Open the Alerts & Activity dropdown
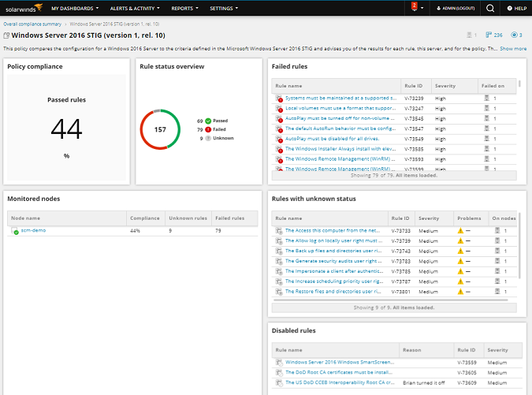Viewport: 532px width, 395px height. (135, 9)
